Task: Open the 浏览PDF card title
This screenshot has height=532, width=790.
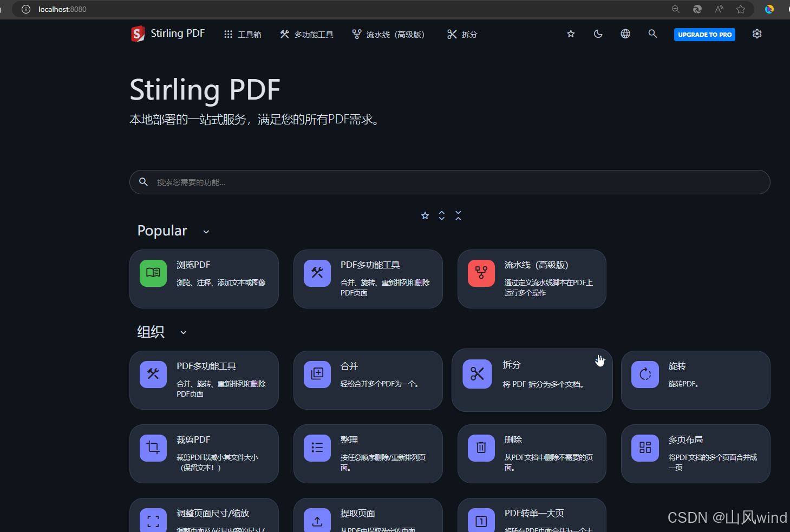Action: [193, 265]
